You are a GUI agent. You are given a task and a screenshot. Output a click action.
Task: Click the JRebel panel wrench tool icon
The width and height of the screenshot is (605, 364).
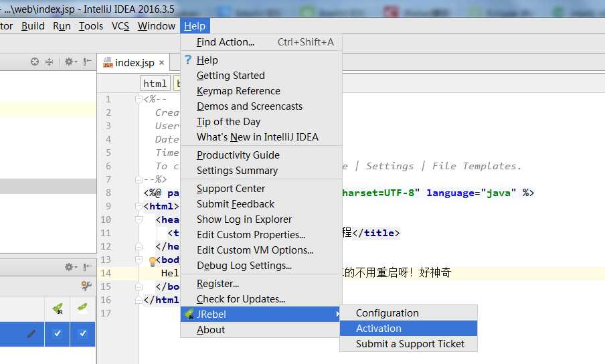pyautogui.click(x=86, y=286)
